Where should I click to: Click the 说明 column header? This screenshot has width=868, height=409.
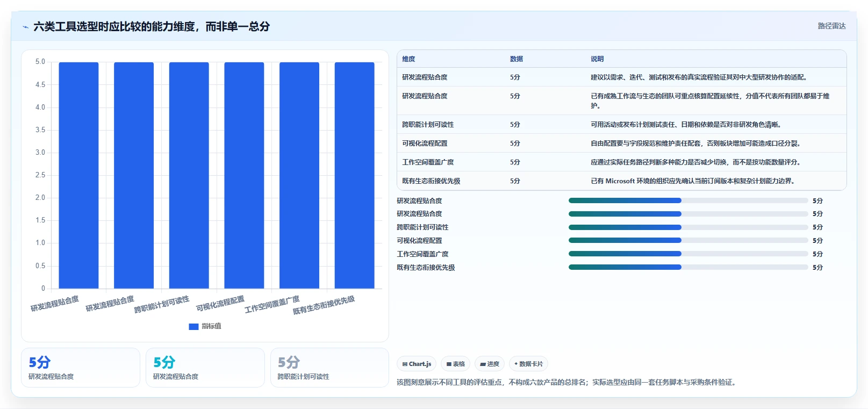pyautogui.click(x=597, y=59)
